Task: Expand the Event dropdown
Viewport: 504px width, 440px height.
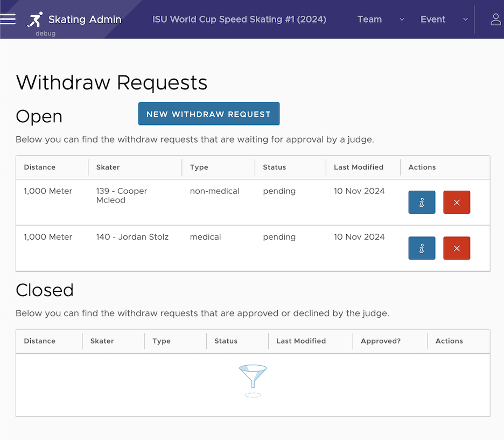Action: click(432, 19)
